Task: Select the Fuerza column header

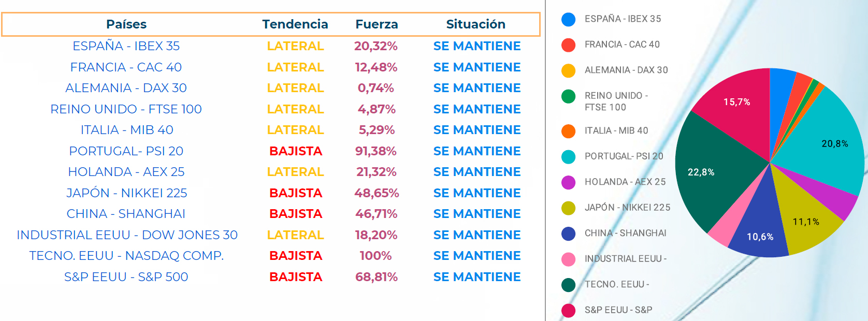Action: tap(377, 24)
